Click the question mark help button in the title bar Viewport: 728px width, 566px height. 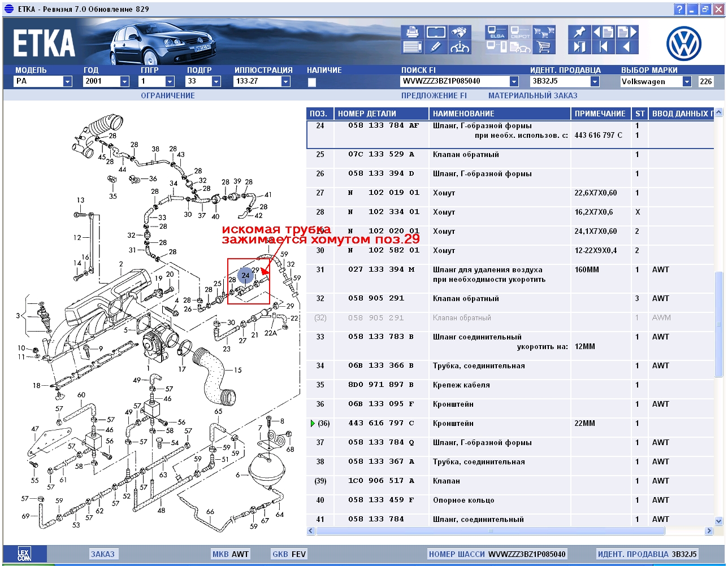(x=679, y=9)
